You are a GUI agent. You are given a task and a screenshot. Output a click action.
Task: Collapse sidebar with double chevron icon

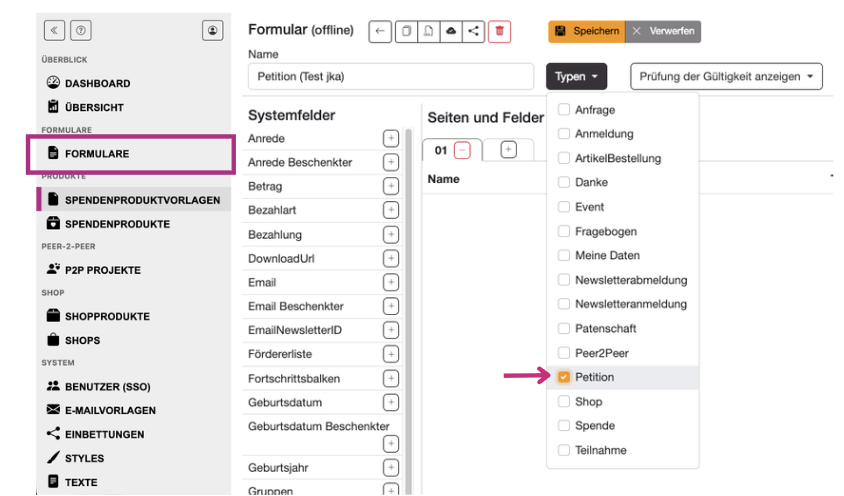[54, 30]
